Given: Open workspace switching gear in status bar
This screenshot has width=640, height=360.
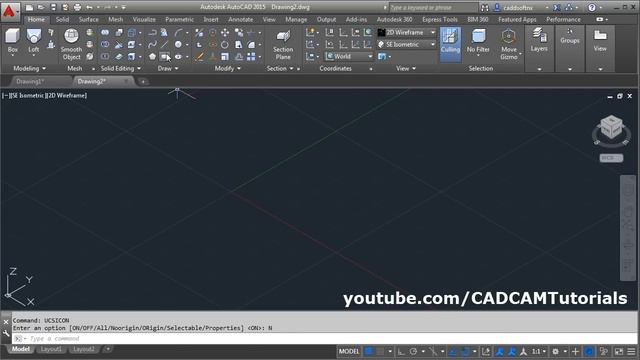Looking at the screenshot, I should (556, 351).
